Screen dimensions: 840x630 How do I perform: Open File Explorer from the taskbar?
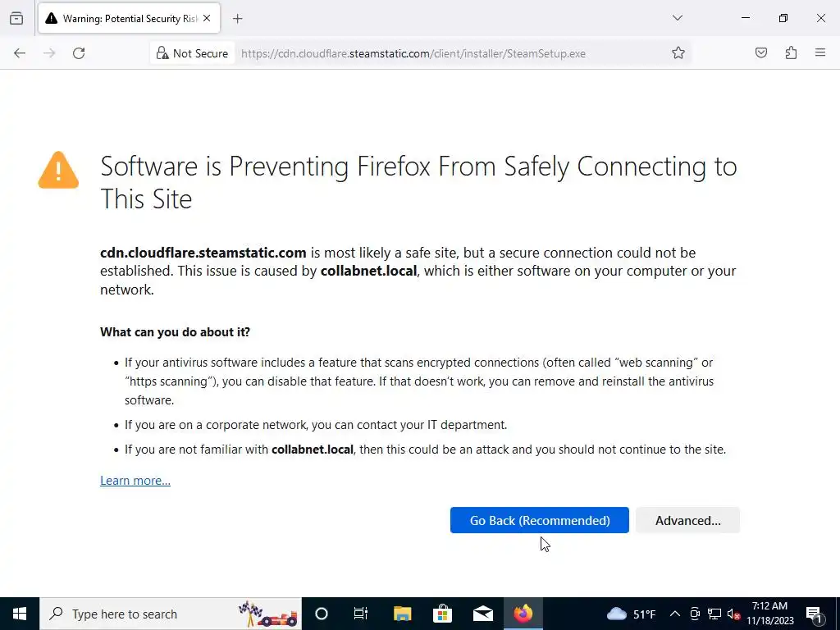click(402, 614)
